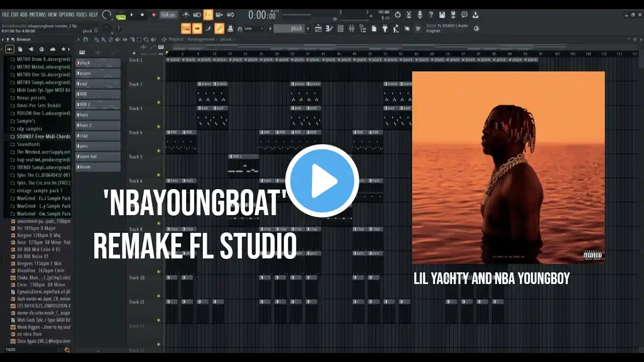Mute Track 1 using its green light

[159, 78]
